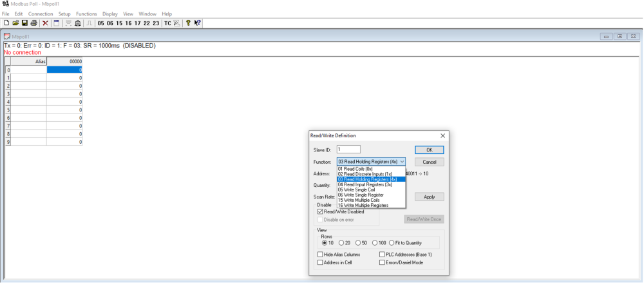Select the 100 rows radio button
The image size is (644, 283).
[375, 242]
